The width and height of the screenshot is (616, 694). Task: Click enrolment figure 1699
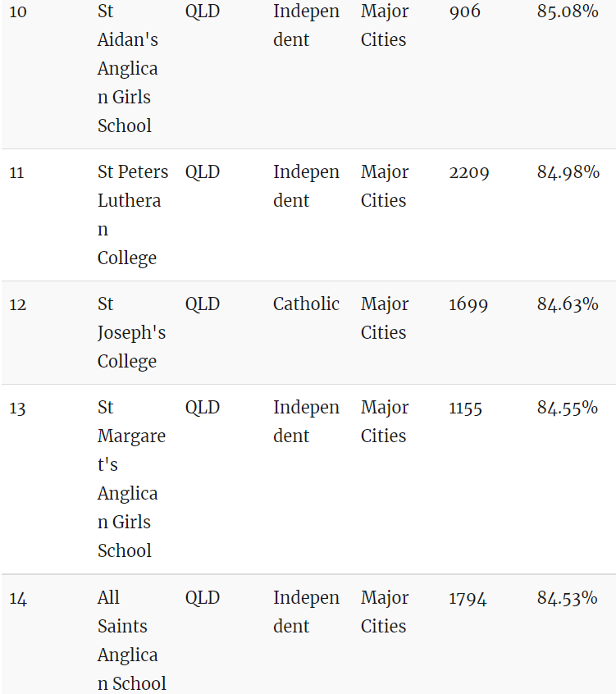(x=468, y=304)
